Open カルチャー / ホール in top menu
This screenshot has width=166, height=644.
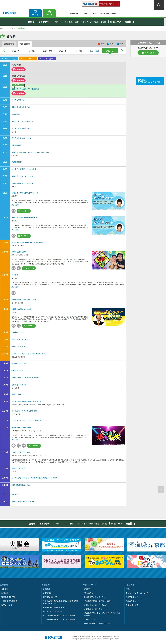coord(108,14)
